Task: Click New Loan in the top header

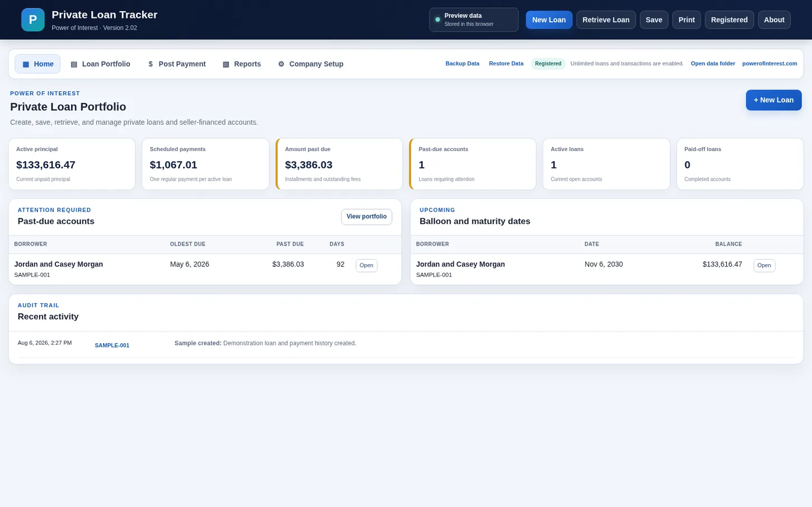Action: pyautogui.click(x=549, y=20)
